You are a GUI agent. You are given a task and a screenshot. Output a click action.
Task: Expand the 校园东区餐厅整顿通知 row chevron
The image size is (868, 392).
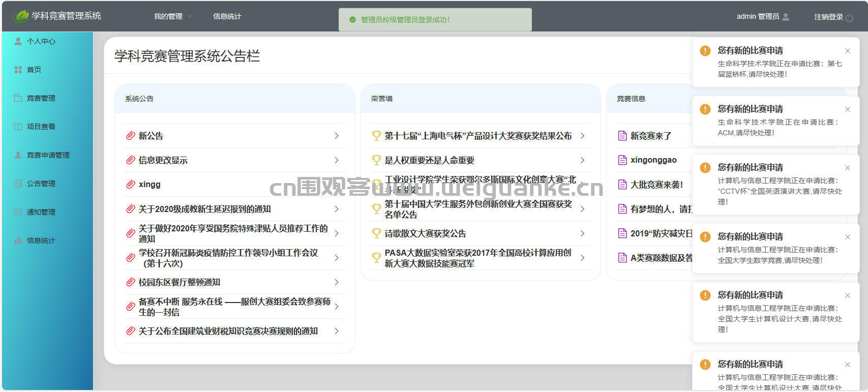pos(337,282)
